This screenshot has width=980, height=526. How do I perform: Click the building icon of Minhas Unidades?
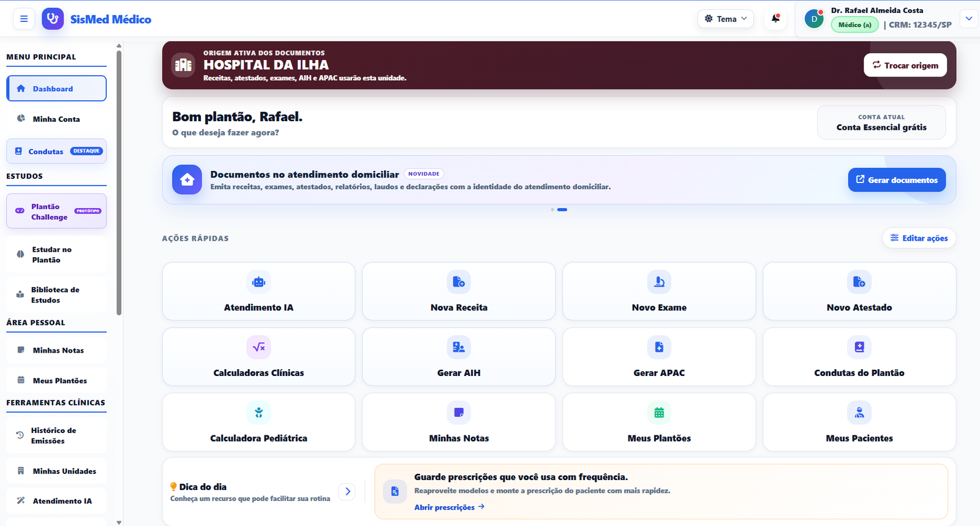pos(21,471)
